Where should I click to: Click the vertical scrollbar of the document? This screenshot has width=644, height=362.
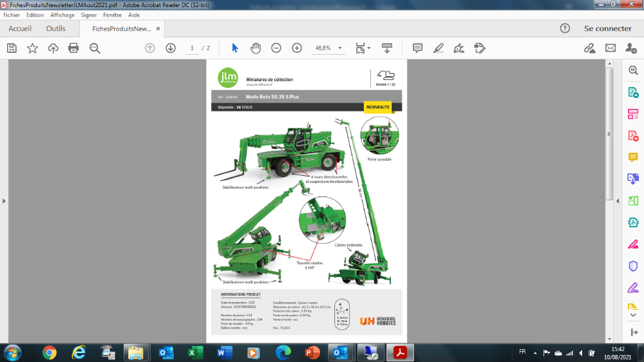pyautogui.click(x=609, y=193)
